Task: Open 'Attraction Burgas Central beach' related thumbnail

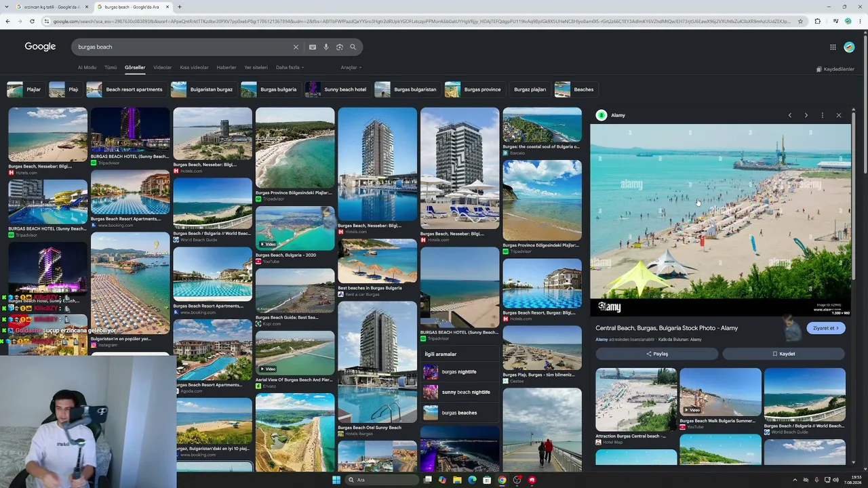Action: (636, 400)
